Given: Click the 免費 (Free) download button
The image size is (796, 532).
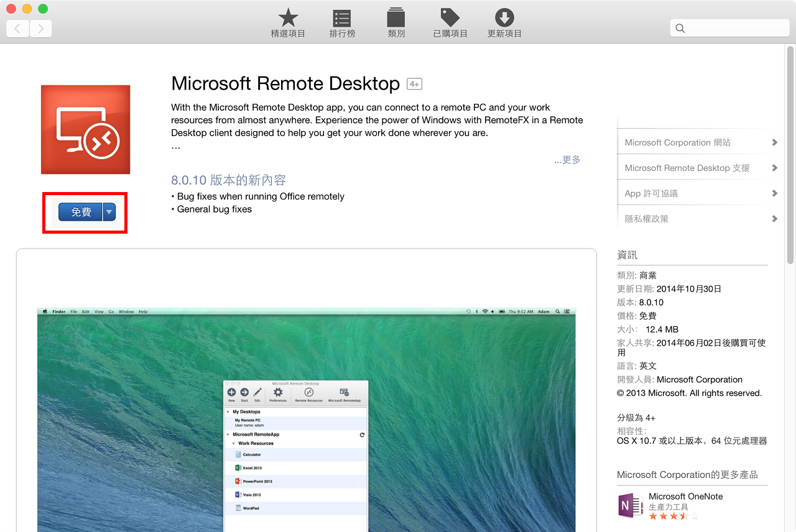Looking at the screenshot, I should coord(81,212).
